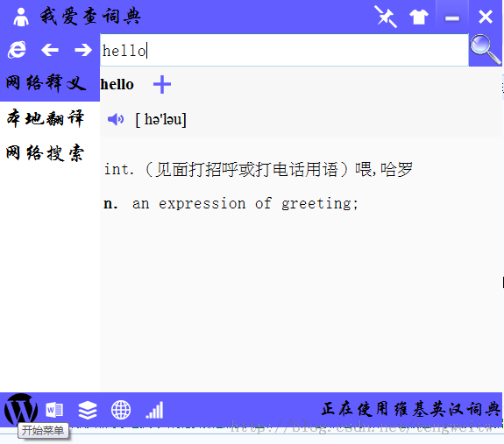The width and height of the screenshot is (504, 444).
Task: Click the signal bars icon
Action: tap(154, 411)
